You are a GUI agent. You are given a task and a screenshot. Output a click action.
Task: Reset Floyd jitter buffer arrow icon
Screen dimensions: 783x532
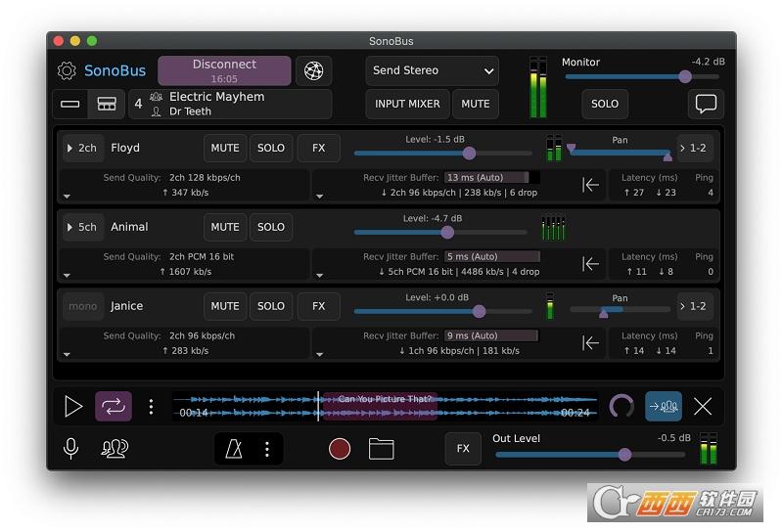tap(590, 185)
